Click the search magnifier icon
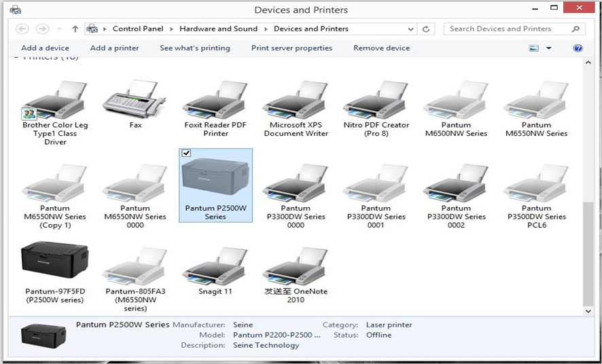The image size is (602, 364). [x=575, y=29]
